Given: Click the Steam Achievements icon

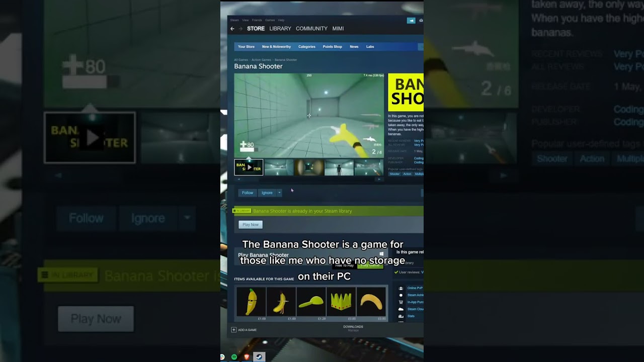Looking at the screenshot, I should click(401, 295).
